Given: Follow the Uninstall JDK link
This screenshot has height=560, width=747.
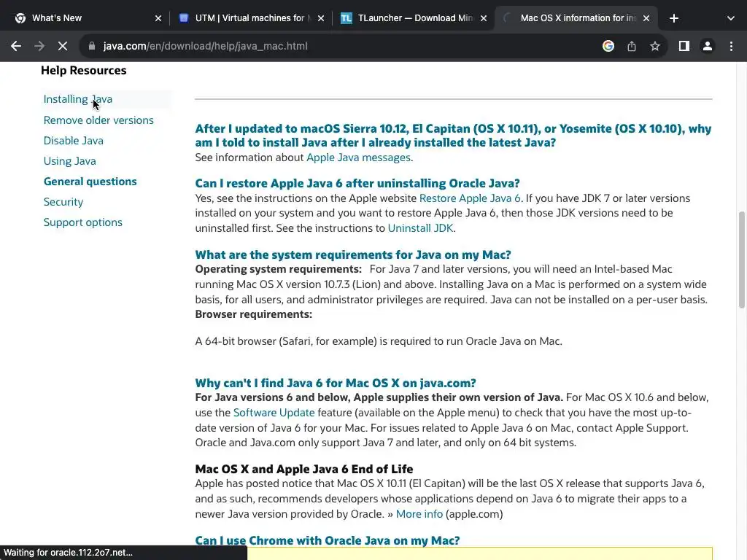Looking at the screenshot, I should point(420,228).
